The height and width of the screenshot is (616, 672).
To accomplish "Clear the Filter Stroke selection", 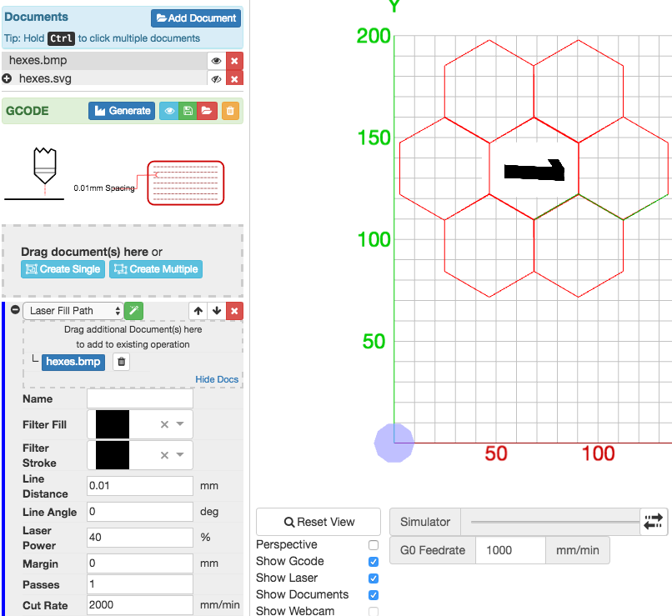I will tap(164, 455).
